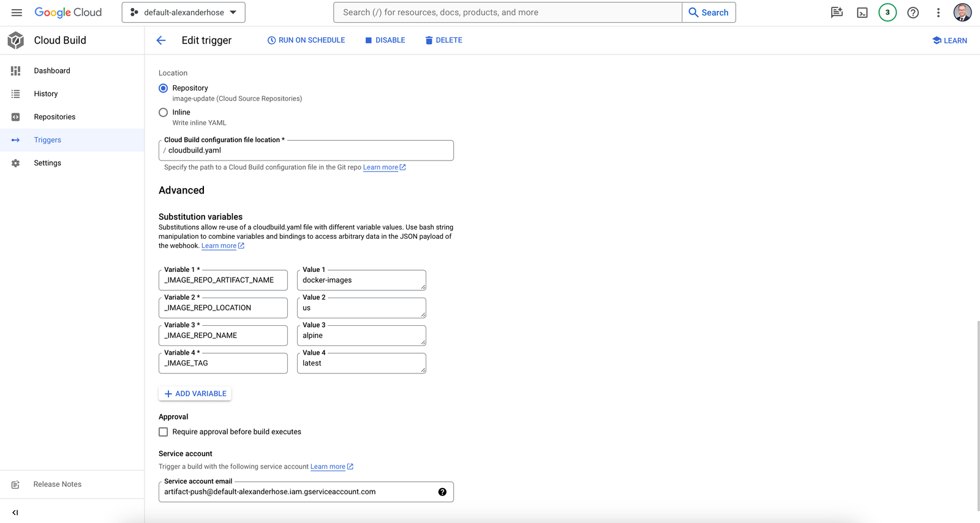This screenshot has width=980, height=523.
Task: Click the Value 3 field containing alpine
Action: coord(361,336)
